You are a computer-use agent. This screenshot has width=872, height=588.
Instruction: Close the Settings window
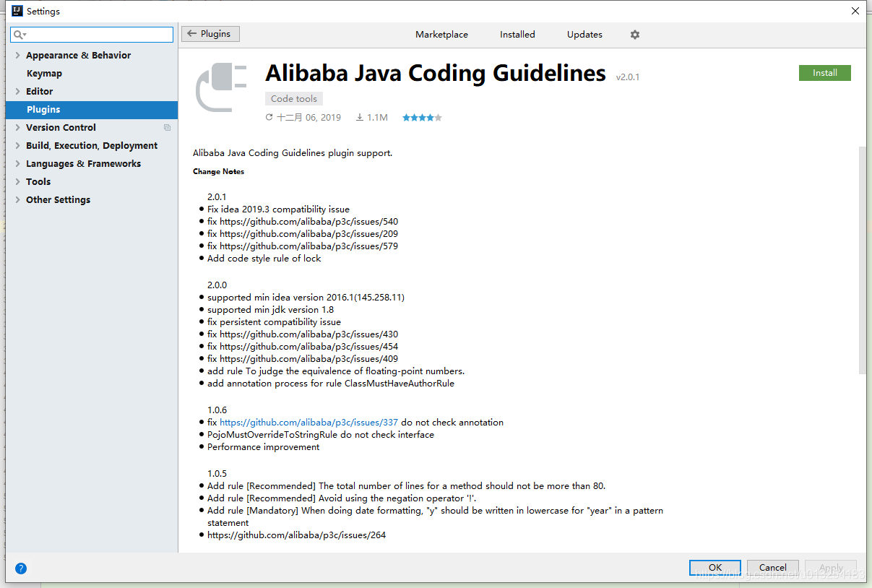[855, 11]
